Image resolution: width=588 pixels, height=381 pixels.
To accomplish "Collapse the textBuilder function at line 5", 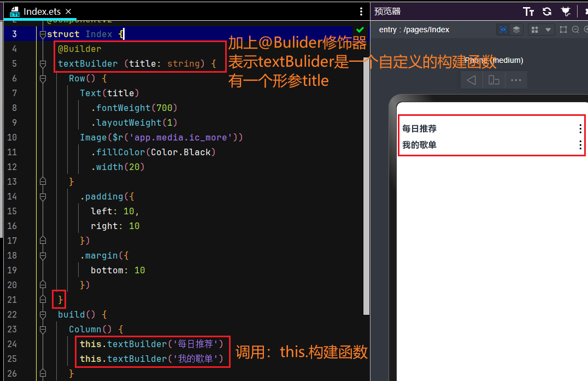I will [x=43, y=64].
